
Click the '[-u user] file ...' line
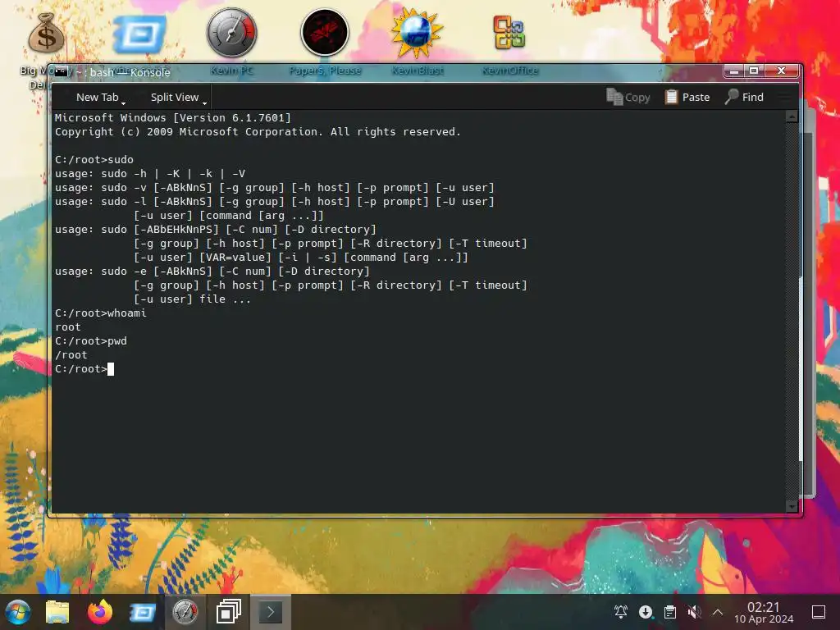[192, 299]
